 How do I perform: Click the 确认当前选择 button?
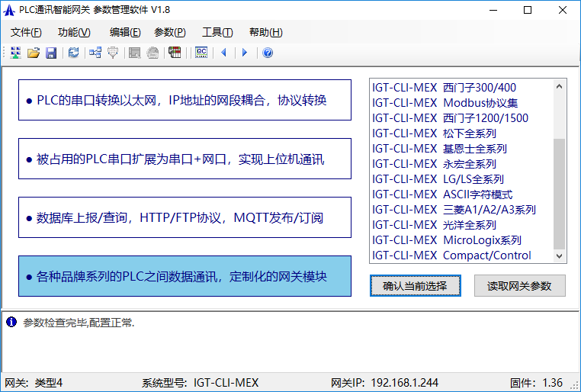pos(416,286)
